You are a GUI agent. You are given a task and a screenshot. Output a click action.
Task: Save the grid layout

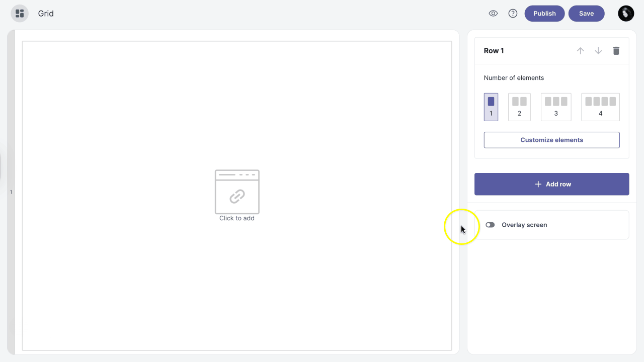pyautogui.click(x=586, y=14)
